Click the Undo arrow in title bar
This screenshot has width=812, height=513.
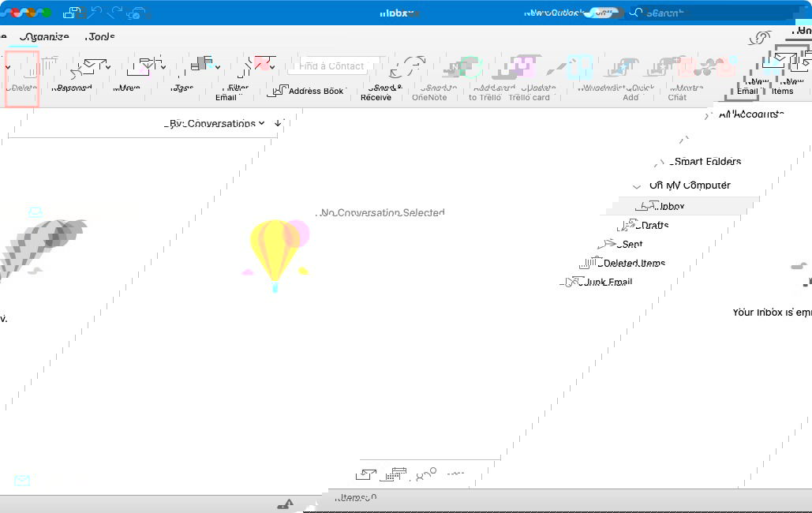coord(95,13)
